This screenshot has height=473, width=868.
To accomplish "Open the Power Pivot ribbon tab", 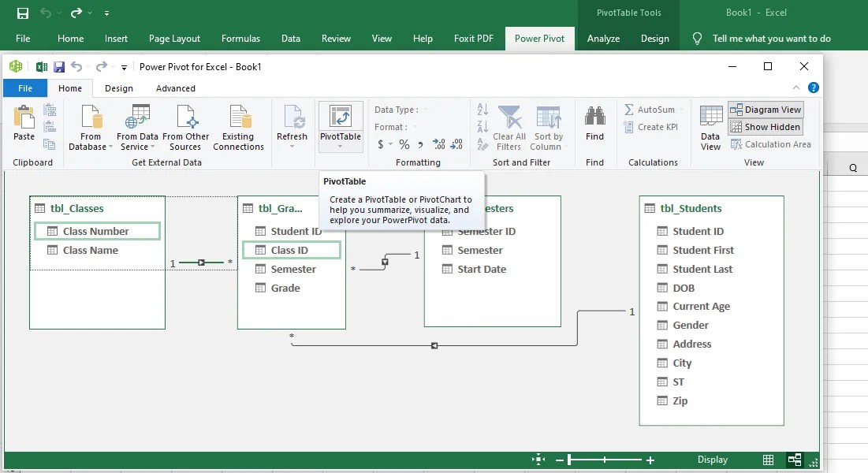I will [x=539, y=37].
